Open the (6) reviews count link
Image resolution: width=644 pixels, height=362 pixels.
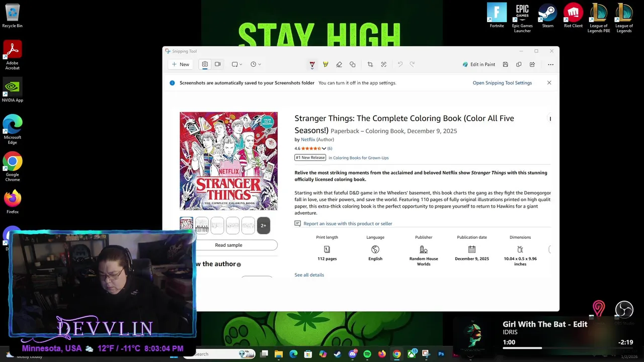coord(330,149)
